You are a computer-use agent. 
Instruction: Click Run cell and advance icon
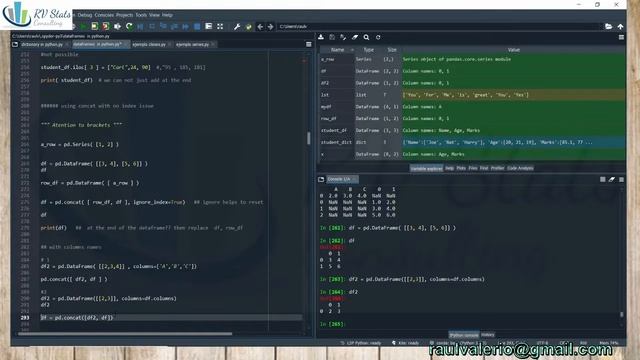pyautogui.click(x=106, y=27)
